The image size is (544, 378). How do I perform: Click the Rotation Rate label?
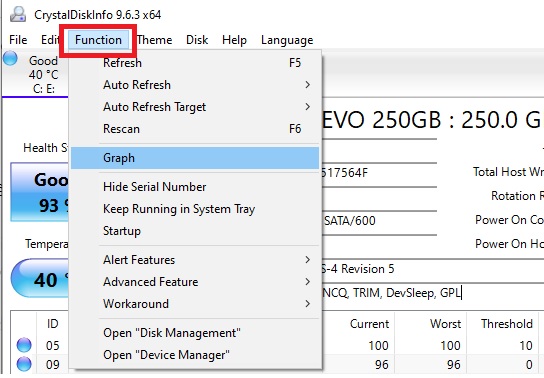[x=517, y=196]
